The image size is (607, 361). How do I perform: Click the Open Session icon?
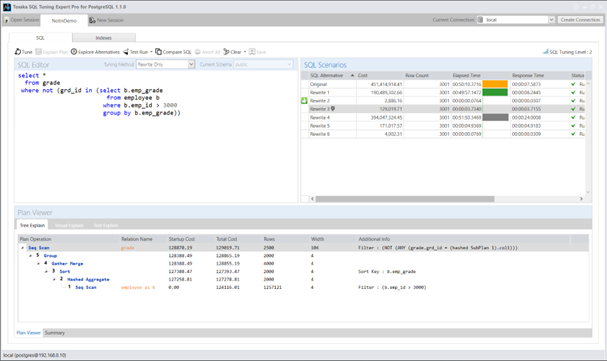(x=6, y=20)
